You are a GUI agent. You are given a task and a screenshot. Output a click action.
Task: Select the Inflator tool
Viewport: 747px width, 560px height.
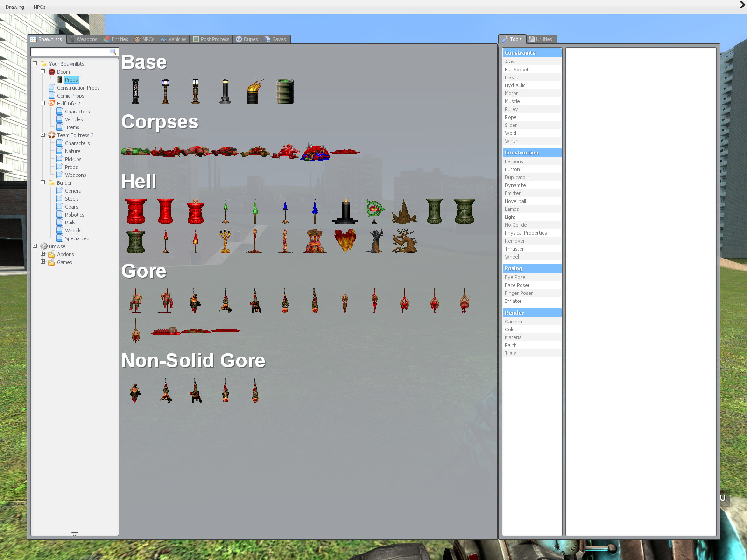(x=532, y=301)
